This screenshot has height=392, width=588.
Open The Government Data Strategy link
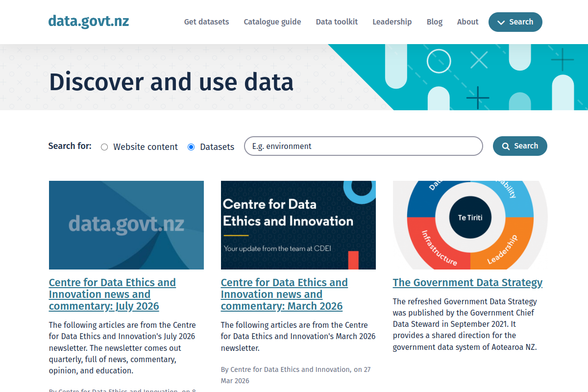pyautogui.click(x=467, y=283)
